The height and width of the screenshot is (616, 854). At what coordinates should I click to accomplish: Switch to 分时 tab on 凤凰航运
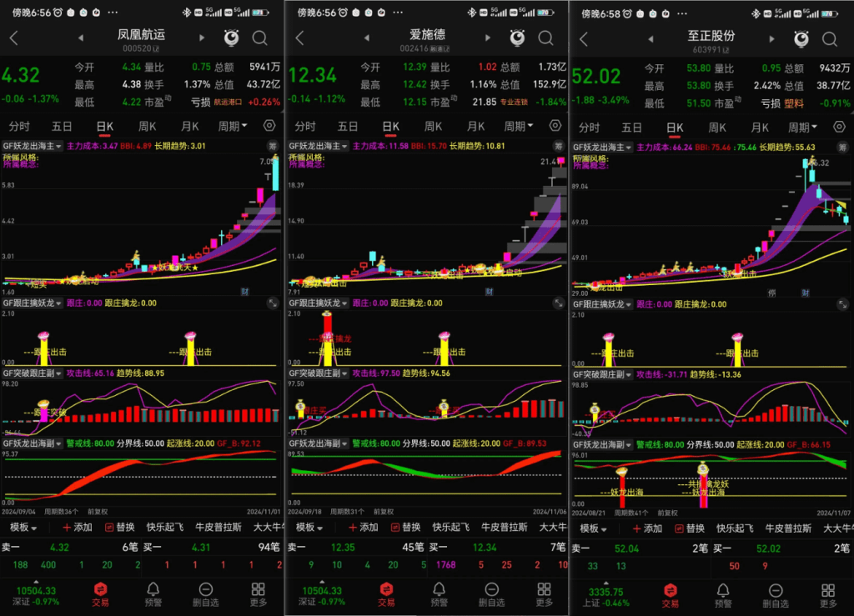pyautogui.click(x=19, y=127)
